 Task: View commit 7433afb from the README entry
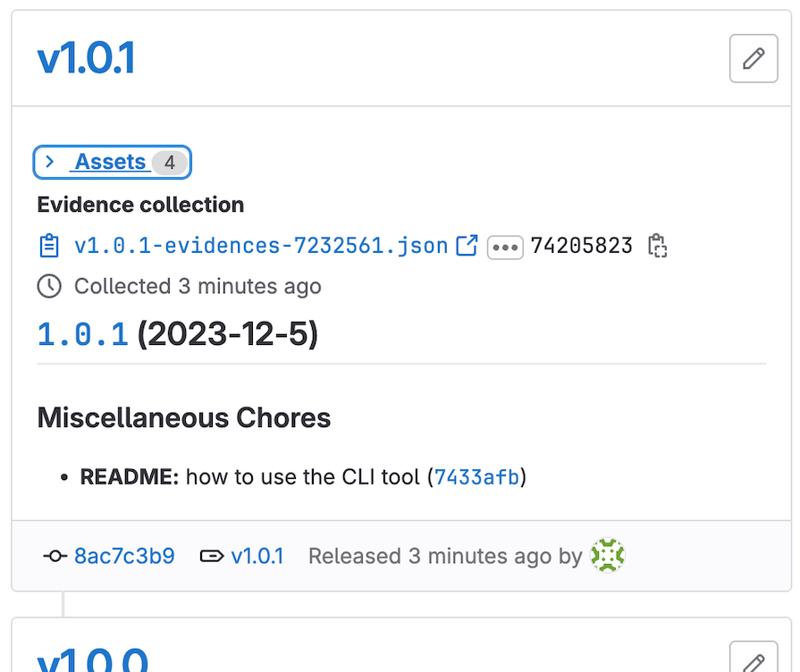[x=477, y=477]
